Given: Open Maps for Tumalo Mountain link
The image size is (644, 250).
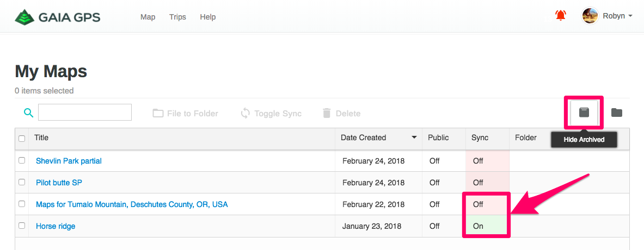Looking at the screenshot, I should pyautogui.click(x=132, y=204).
